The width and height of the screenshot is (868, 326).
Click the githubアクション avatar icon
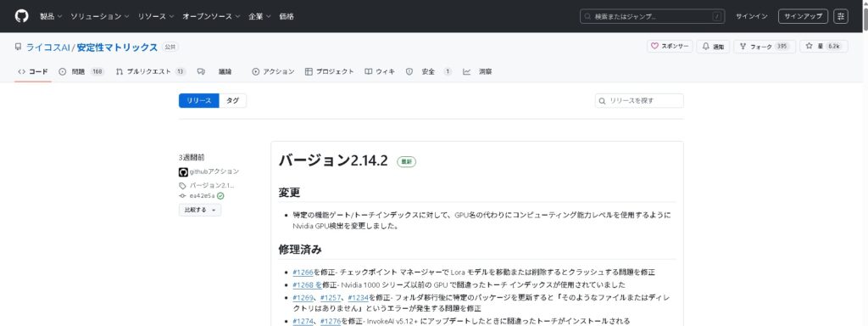coord(183,171)
